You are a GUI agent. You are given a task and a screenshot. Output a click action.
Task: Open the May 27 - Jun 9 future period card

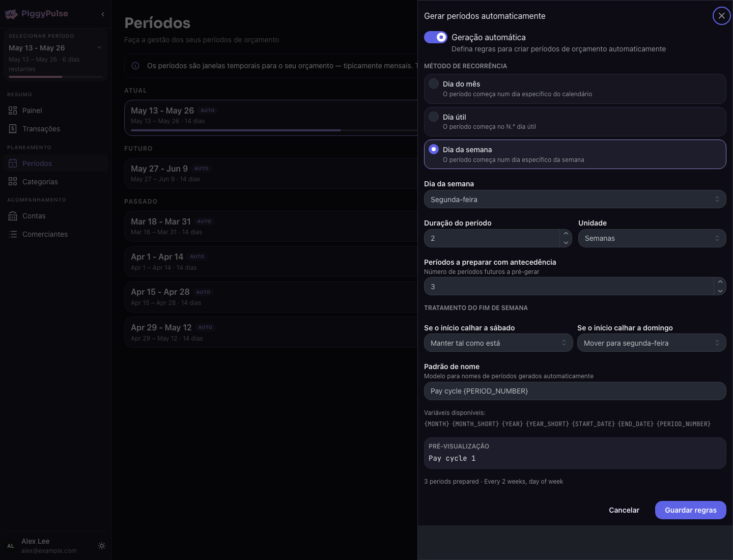[271, 174]
